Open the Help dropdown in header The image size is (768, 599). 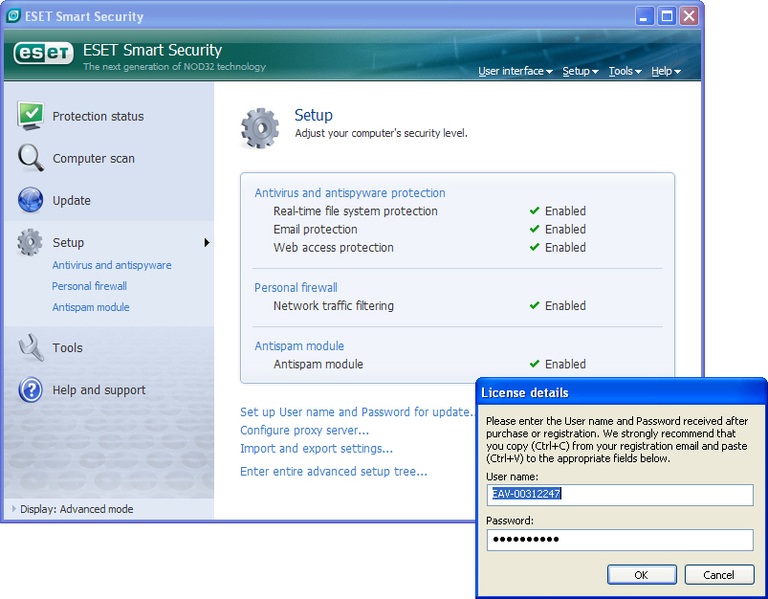coord(666,71)
